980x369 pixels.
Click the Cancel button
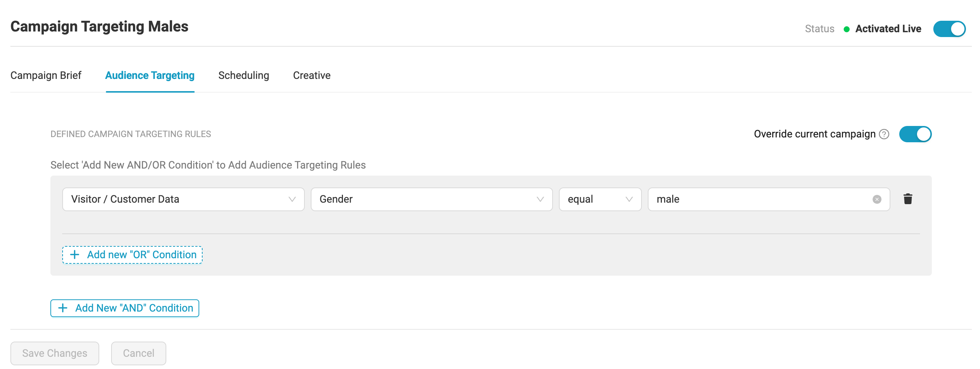tap(139, 353)
